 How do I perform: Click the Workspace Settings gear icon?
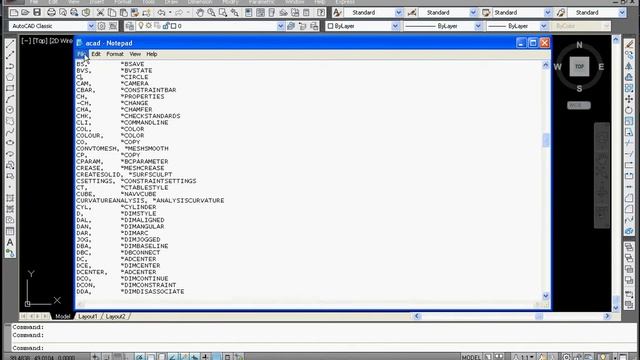point(102,26)
